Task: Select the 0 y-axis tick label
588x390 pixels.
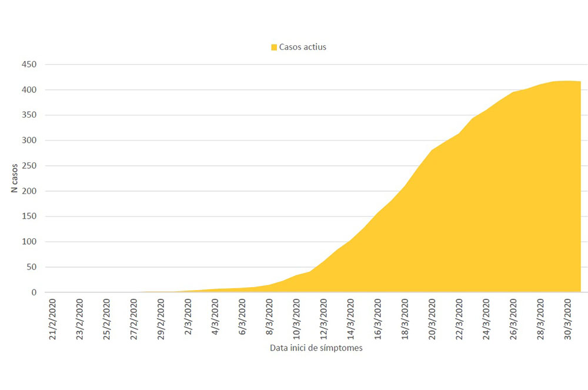Action: click(x=35, y=292)
